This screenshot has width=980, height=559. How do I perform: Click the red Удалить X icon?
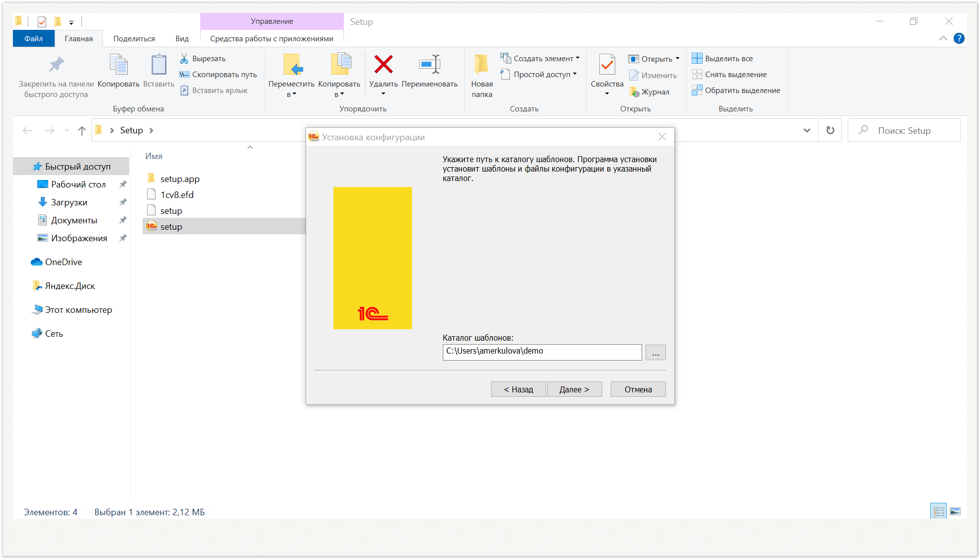[384, 64]
